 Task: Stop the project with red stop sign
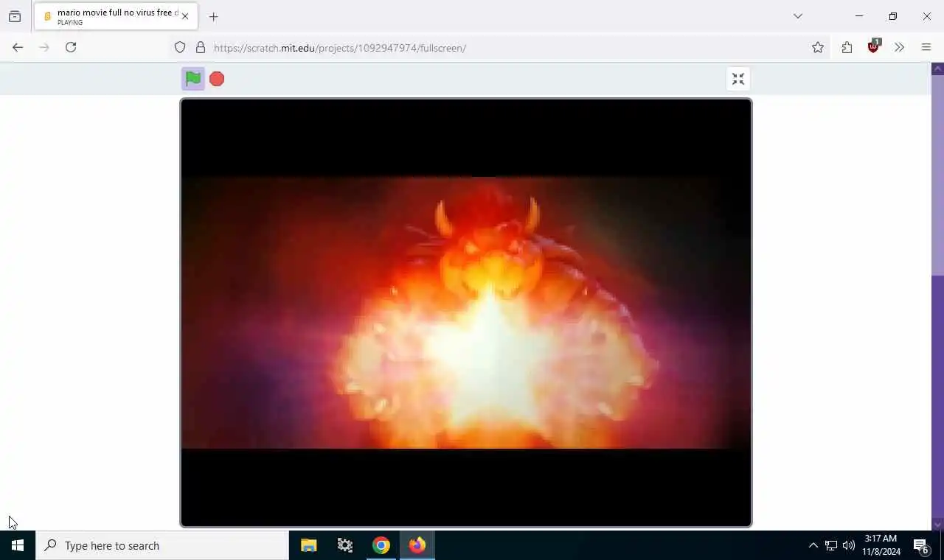pyautogui.click(x=217, y=79)
